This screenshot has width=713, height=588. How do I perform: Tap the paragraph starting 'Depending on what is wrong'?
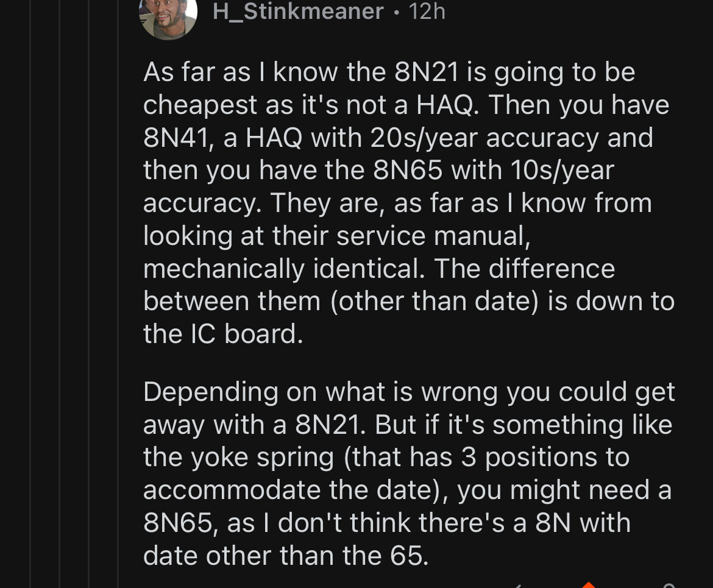[x=409, y=473]
